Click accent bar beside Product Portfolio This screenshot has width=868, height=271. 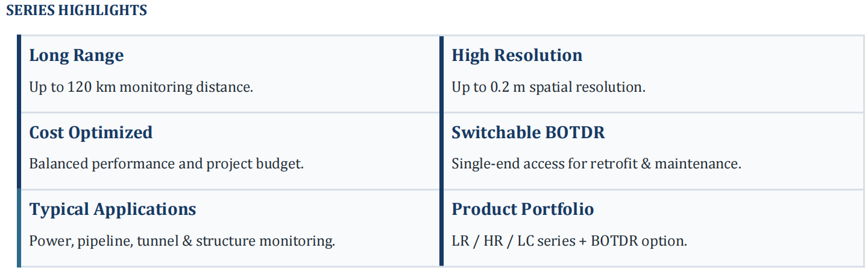[442, 228]
